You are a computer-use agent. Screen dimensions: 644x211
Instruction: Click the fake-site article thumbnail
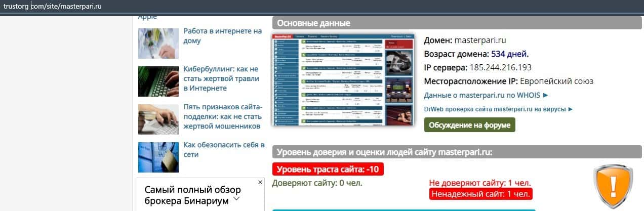pos(158,119)
